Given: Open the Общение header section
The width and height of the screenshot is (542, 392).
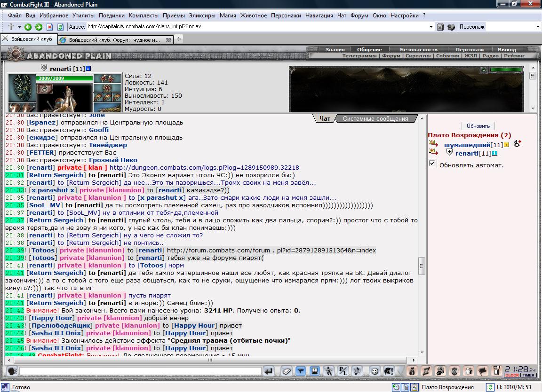Looking at the screenshot, I should point(369,49).
